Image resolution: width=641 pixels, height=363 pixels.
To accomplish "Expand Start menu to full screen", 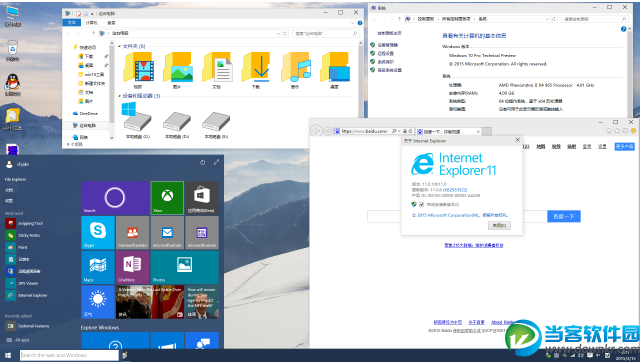I will coord(216,162).
